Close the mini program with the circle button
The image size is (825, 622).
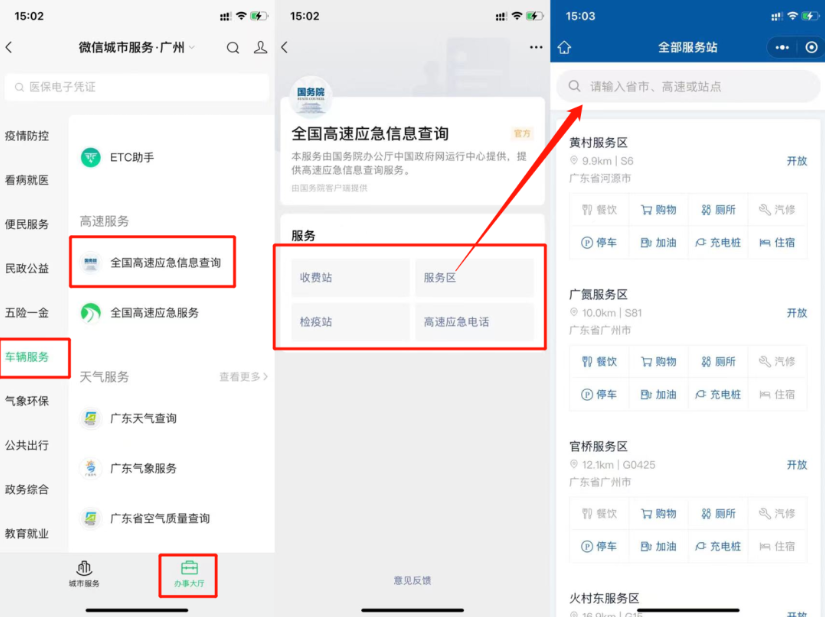coord(811,47)
